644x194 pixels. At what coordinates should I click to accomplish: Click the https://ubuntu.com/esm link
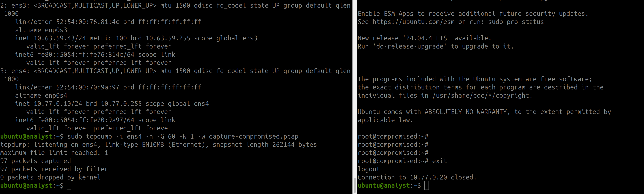[x=413, y=22]
